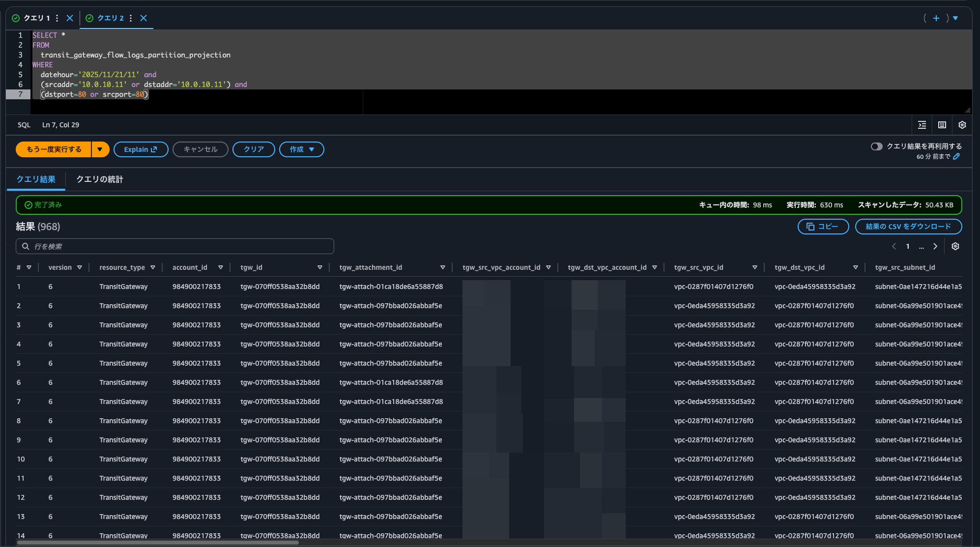Open the 作成 dropdown menu
This screenshot has height=547, width=980.
(x=301, y=149)
